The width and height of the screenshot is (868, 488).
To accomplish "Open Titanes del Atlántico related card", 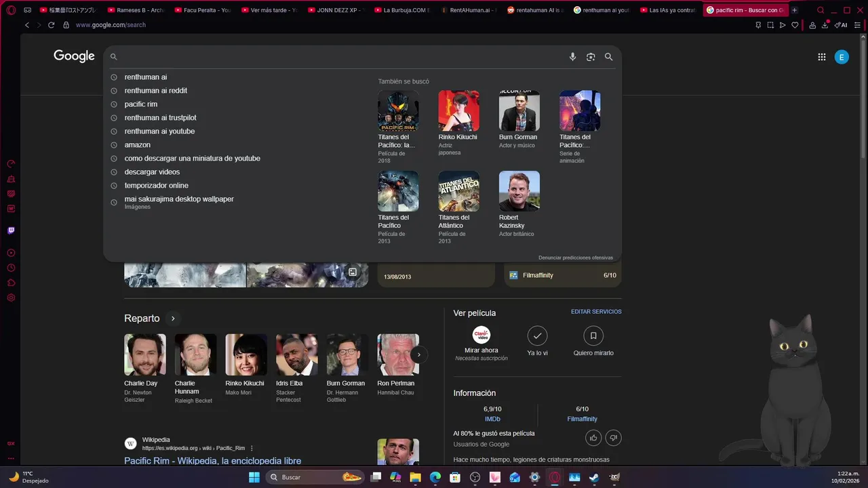I will 458,207.
